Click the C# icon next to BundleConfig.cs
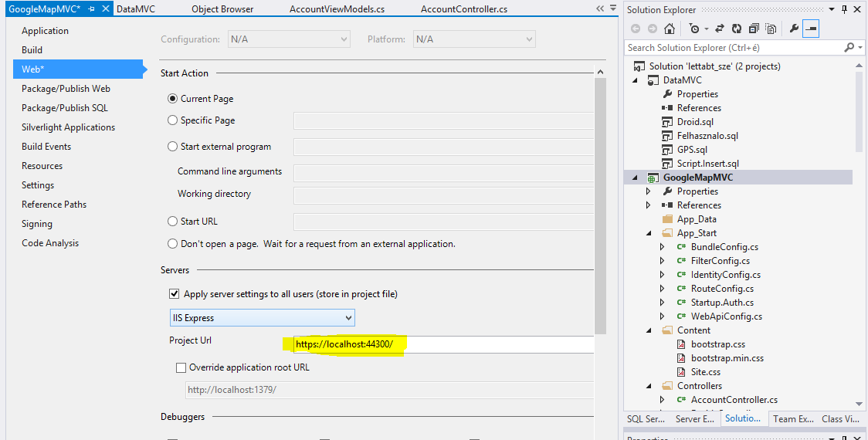 tap(681, 247)
